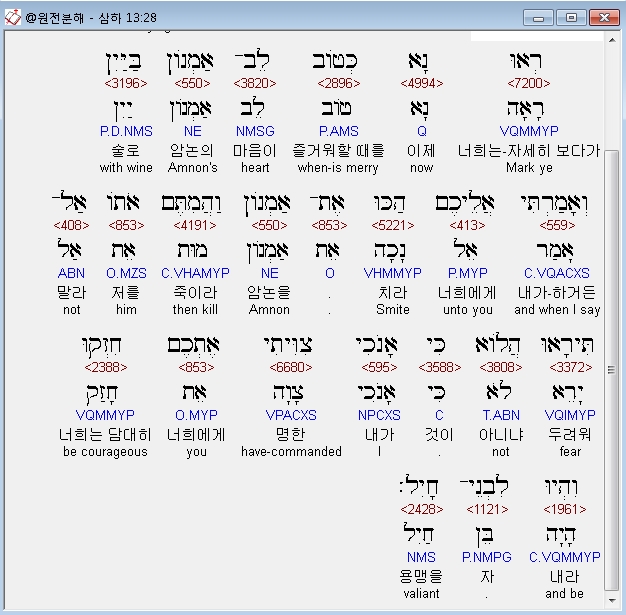This screenshot has height=615, width=626.
Task: Click Strong's number <5221>
Action: point(393,225)
